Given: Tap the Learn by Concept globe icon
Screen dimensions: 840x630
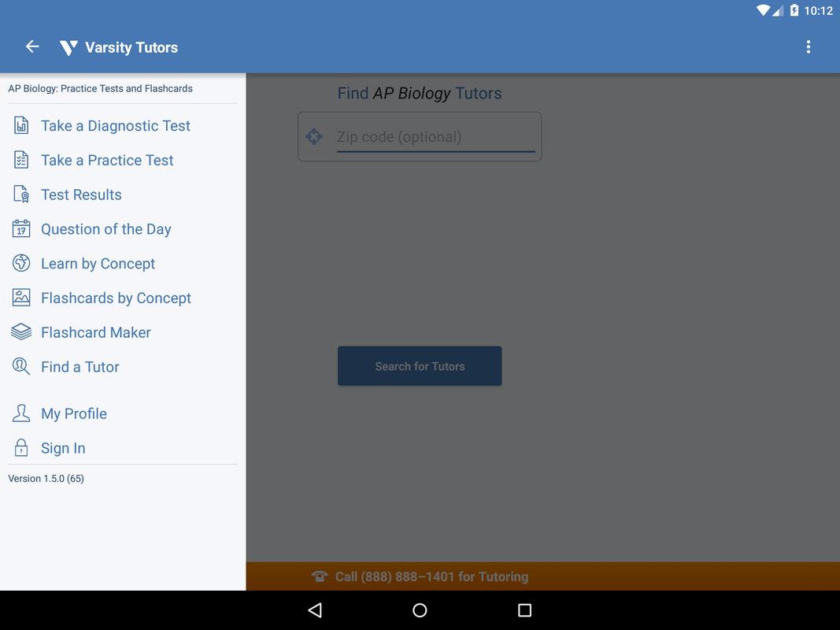Looking at the screenshot, I should point(21,263).
